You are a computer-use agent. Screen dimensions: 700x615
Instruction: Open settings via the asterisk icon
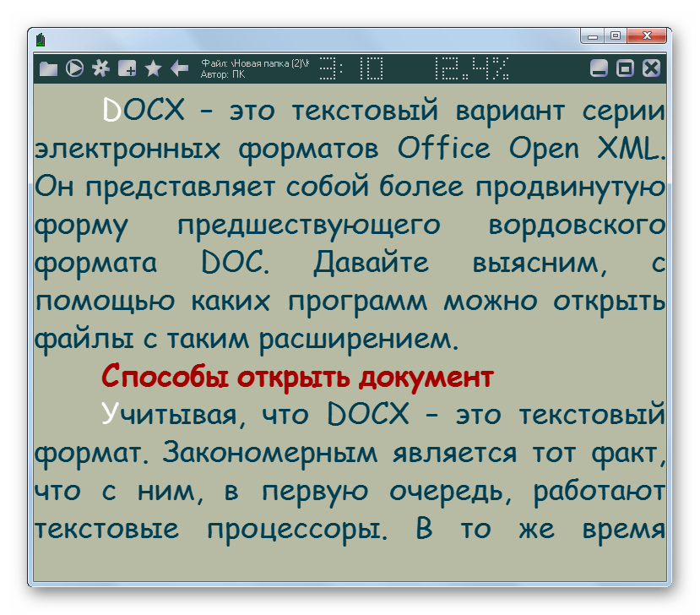[100, 68]
